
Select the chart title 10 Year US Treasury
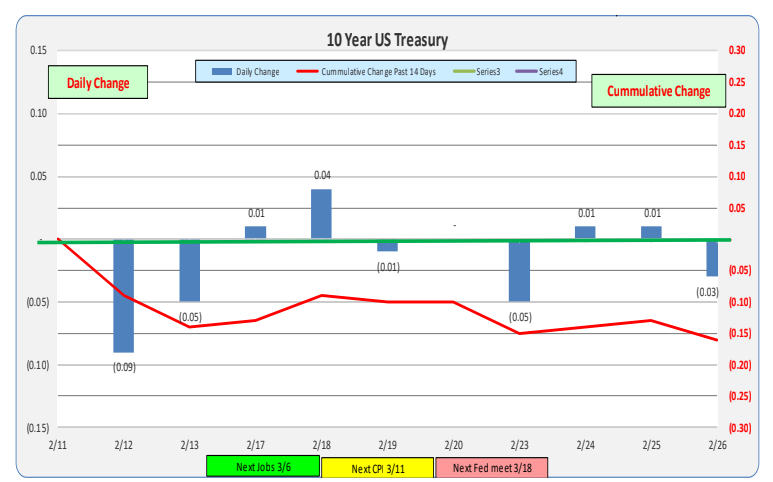[387, 40]
